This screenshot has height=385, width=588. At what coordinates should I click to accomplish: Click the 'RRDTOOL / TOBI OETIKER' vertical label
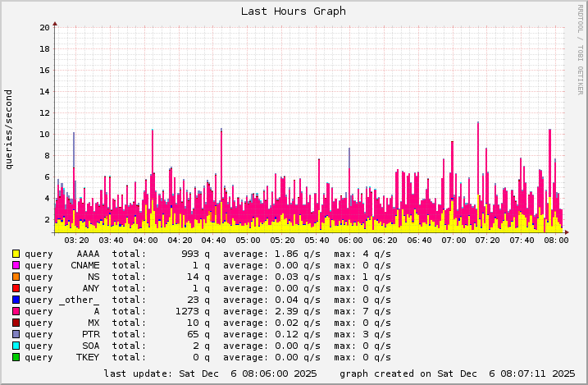pyautogui.click(x=580, y=50)
